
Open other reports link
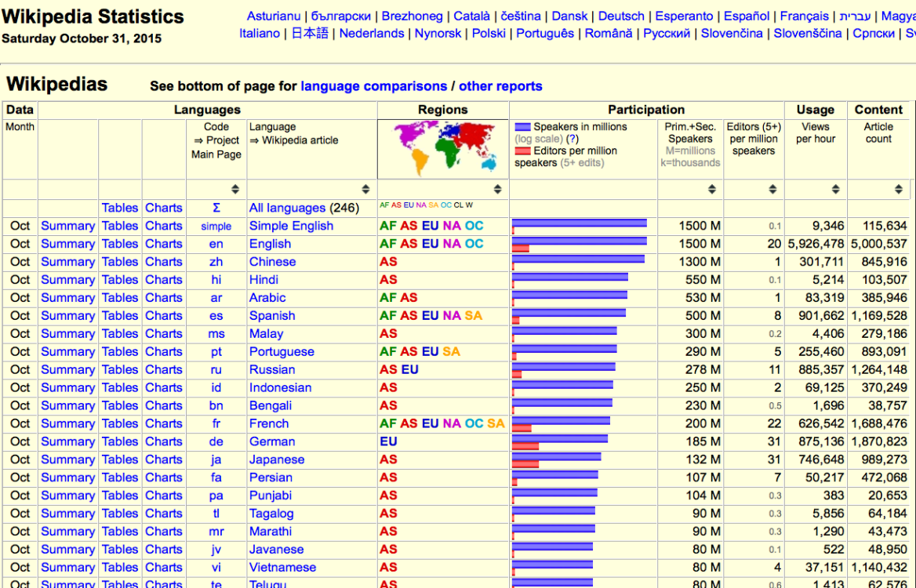coord(500,86)
